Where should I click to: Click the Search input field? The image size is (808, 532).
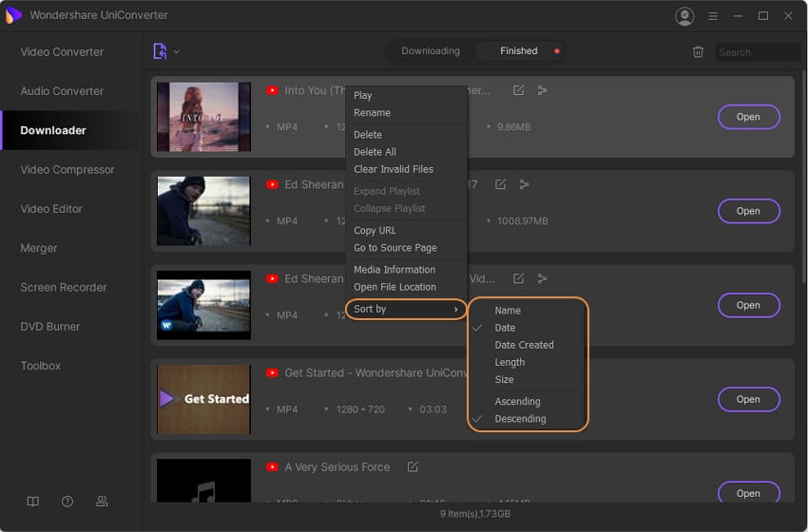pos(757,52)
